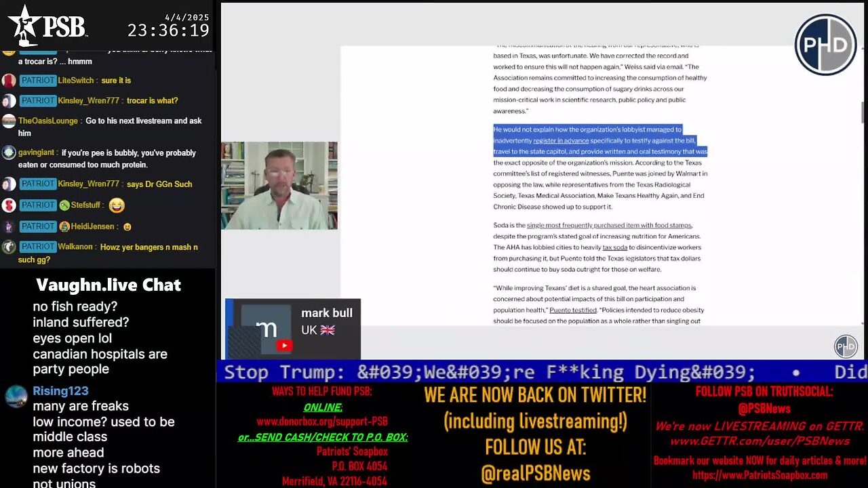Click the @PSBNews TruthSocial handle
The width and height of the screenshot is (868, 488).
(764, 408)
